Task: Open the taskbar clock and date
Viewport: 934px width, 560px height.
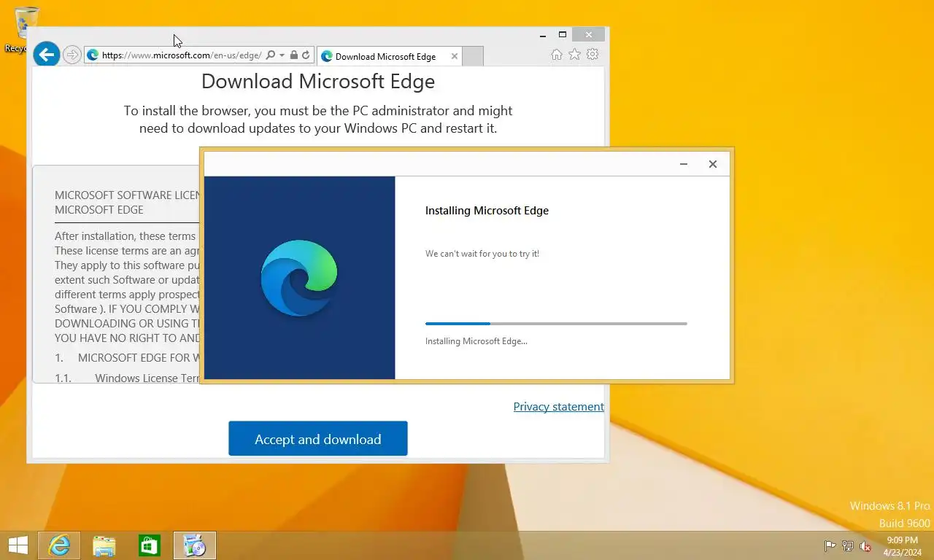Action: point(902,546)
